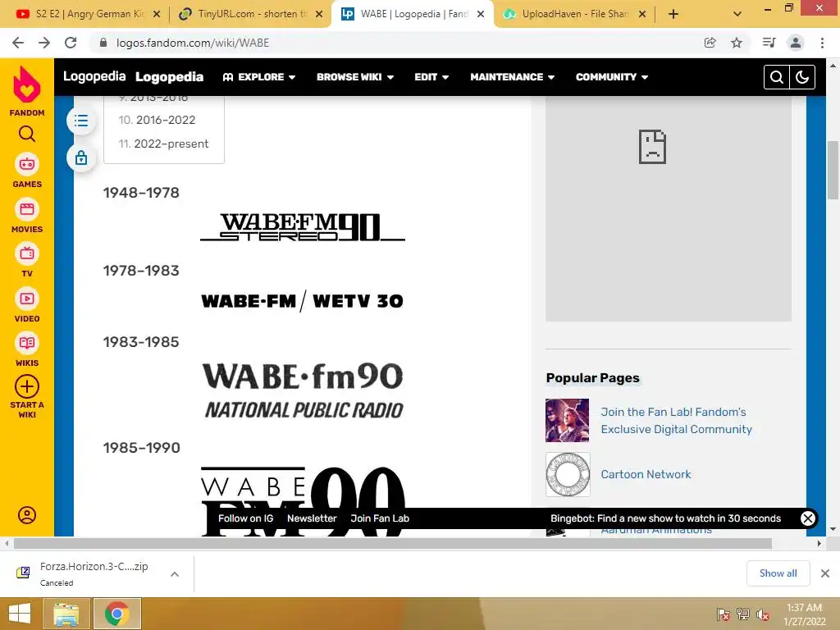The height and width of the screenshot is (630, 840).
Task: Open the WABE-FM Stereo 90 logo image
Action: pos(303,226)
